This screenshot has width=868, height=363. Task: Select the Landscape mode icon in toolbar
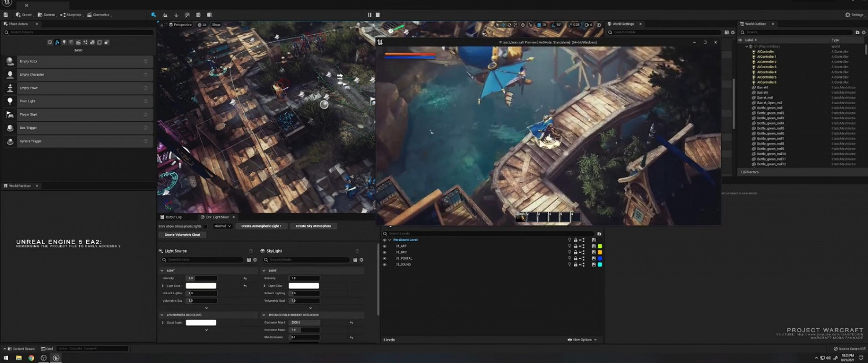pyautogui.click(x=165, y=14)
